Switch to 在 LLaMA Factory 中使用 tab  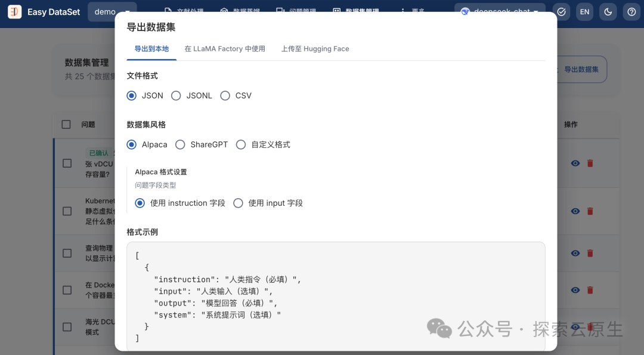click(225, 49)
